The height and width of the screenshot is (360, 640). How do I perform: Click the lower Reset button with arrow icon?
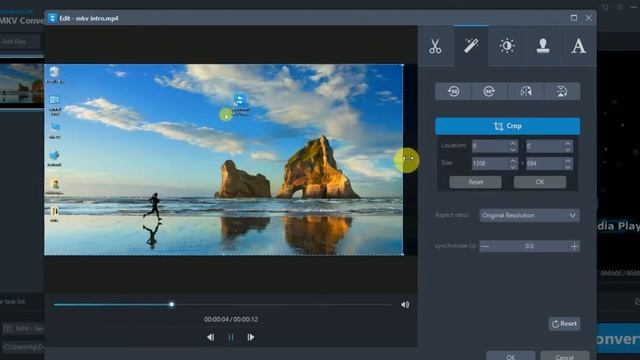point(564,324)
